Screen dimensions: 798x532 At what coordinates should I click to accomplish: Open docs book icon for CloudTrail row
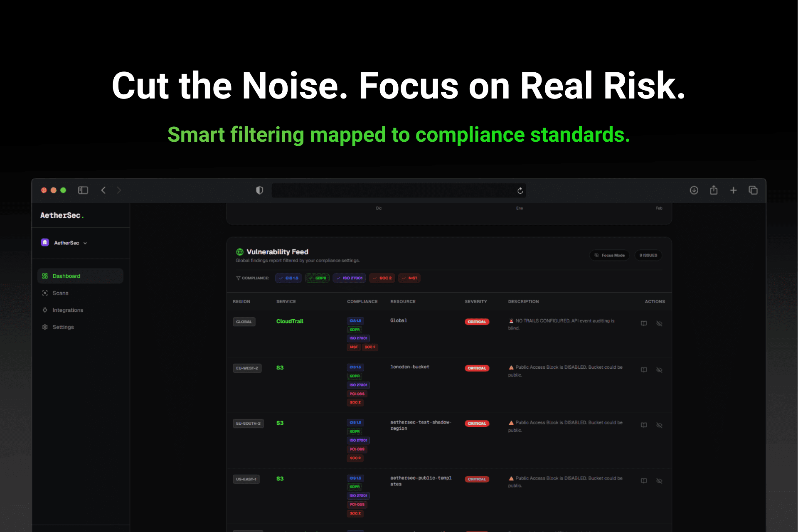click(644, 323)
